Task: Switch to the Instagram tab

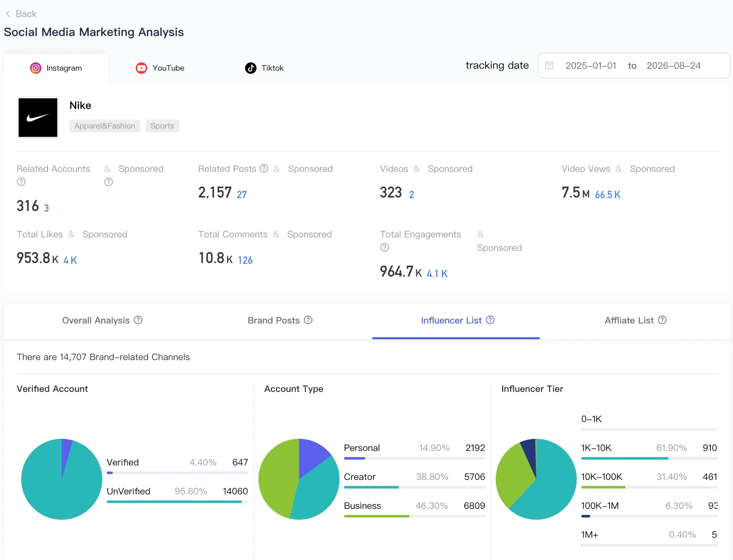Action: pos(56,68)
